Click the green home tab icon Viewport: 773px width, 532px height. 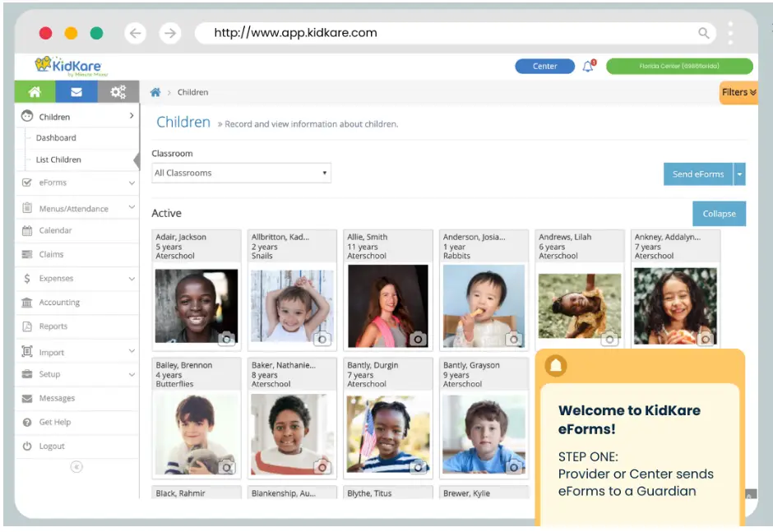pos(35,92)
